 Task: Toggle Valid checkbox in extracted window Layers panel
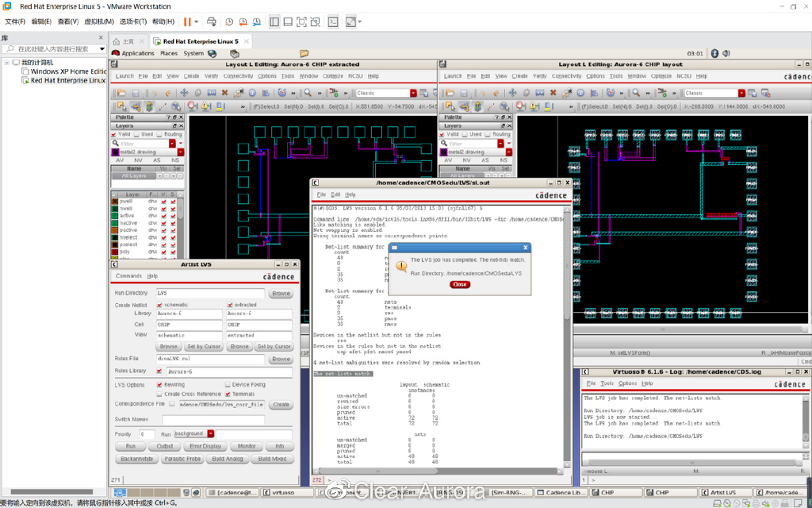[114, 134]
